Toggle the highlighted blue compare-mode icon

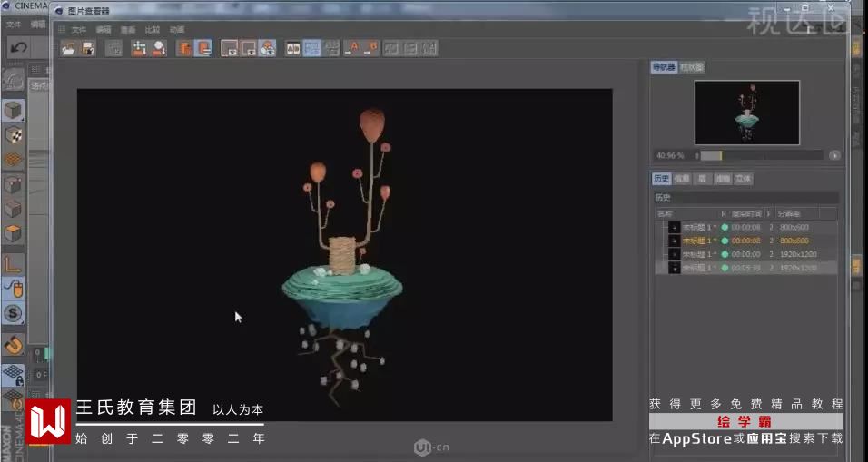pos(312,49)
